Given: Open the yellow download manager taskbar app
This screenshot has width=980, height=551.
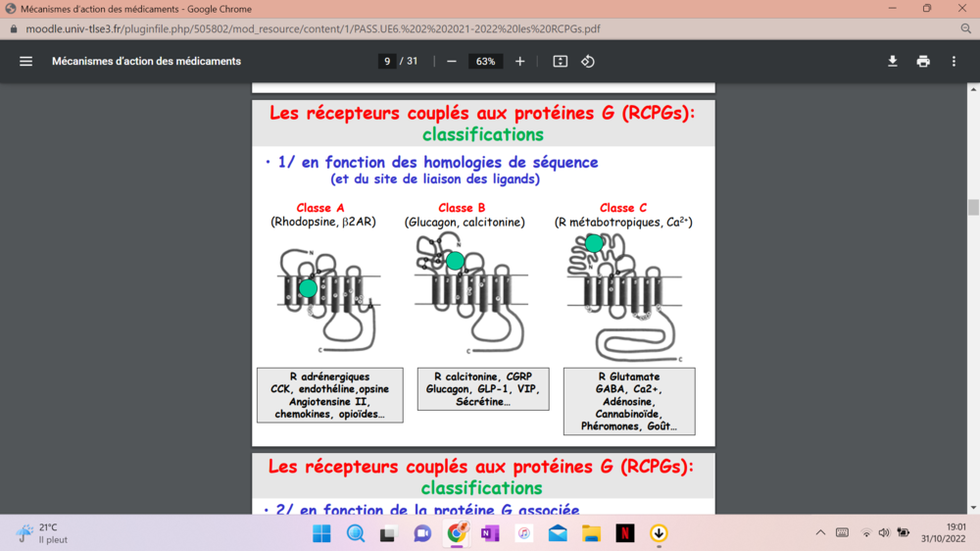Looking at the screenshot, I should point(659,533).
